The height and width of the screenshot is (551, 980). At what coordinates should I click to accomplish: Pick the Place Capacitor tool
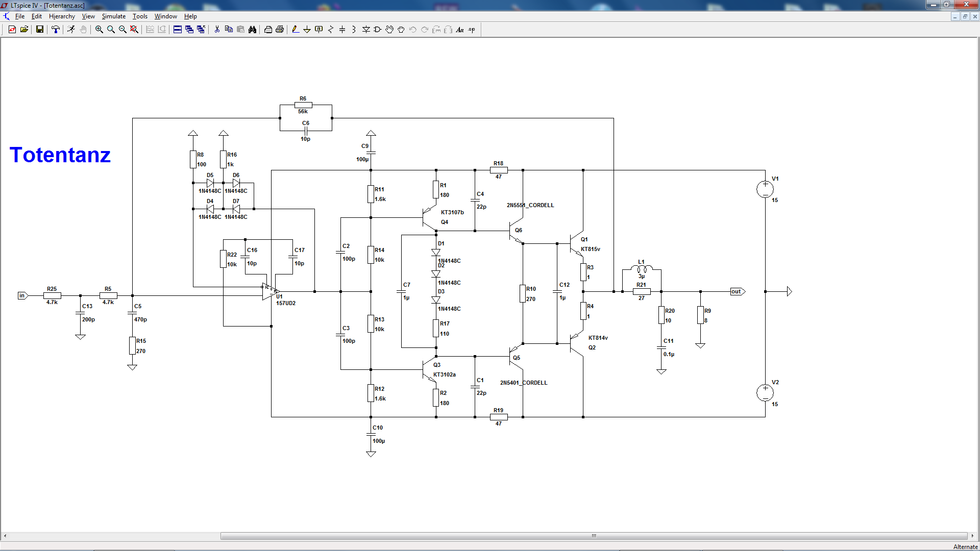pyautogui.click(x=342, y=30)
